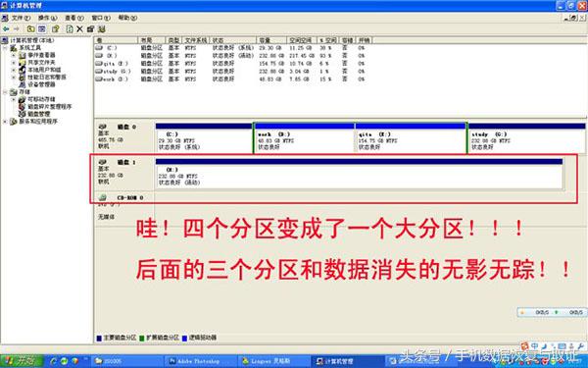The height and width of the screenshot is (368, 588).
Task: Open the 查看(V) menu
Action: (x=73, y=18)
